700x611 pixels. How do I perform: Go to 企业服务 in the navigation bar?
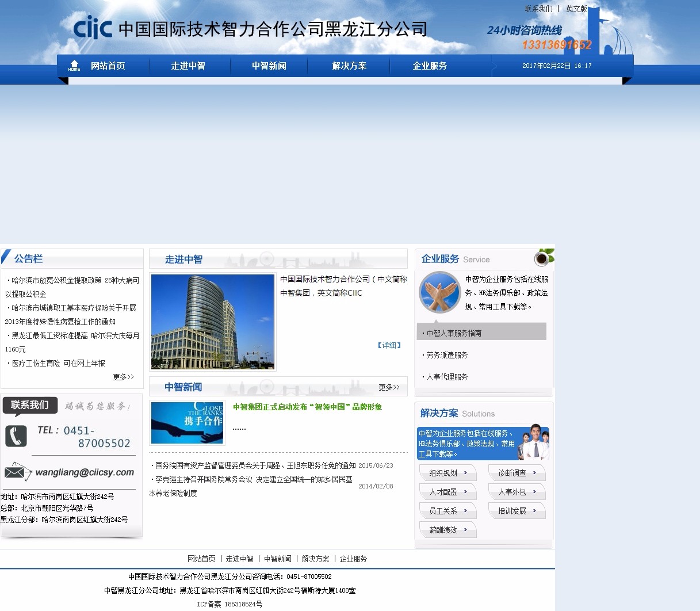[430, 66]
